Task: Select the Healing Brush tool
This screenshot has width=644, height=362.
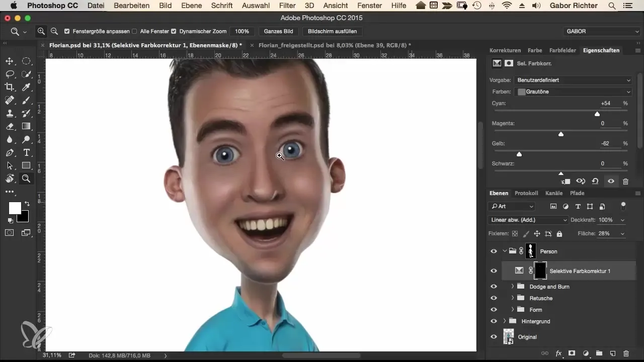Action: [x=10, y=100]
